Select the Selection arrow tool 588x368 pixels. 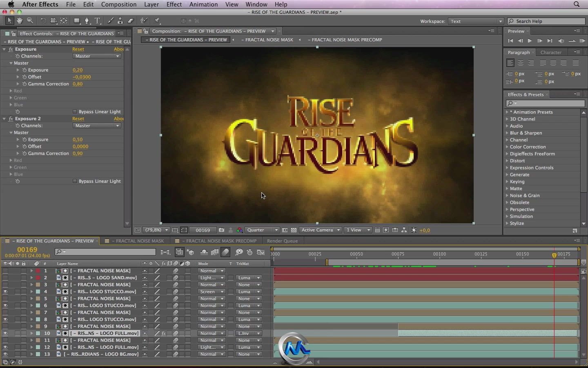tap(9, 20)
